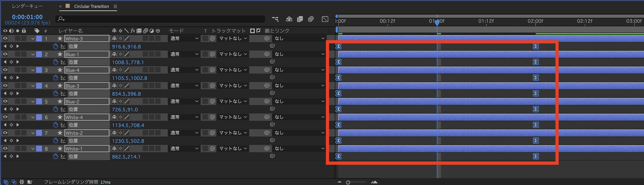
Task: Click the layer search field
Action: [x=160, y=19]
